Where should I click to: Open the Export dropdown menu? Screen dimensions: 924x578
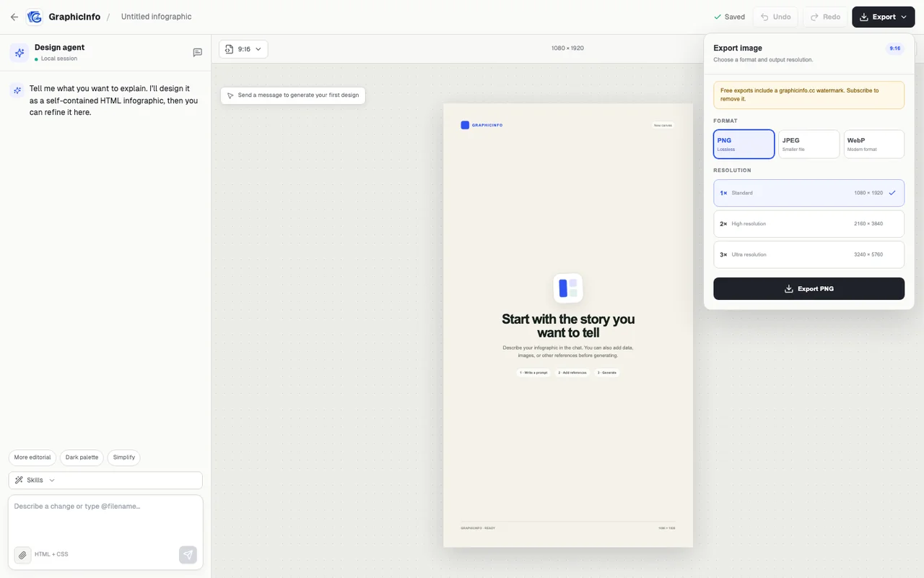pyautogui.click(x=884, y=17)
